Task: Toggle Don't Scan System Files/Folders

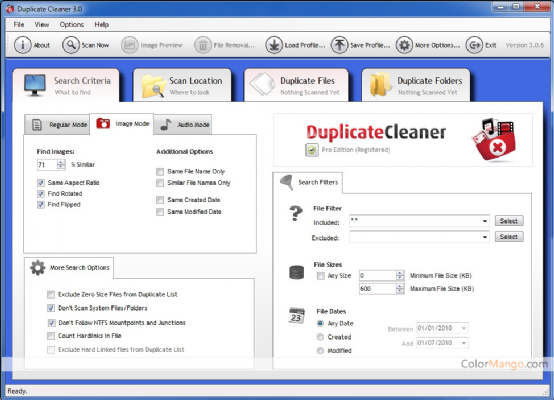Action: click(x=51, y=308)
